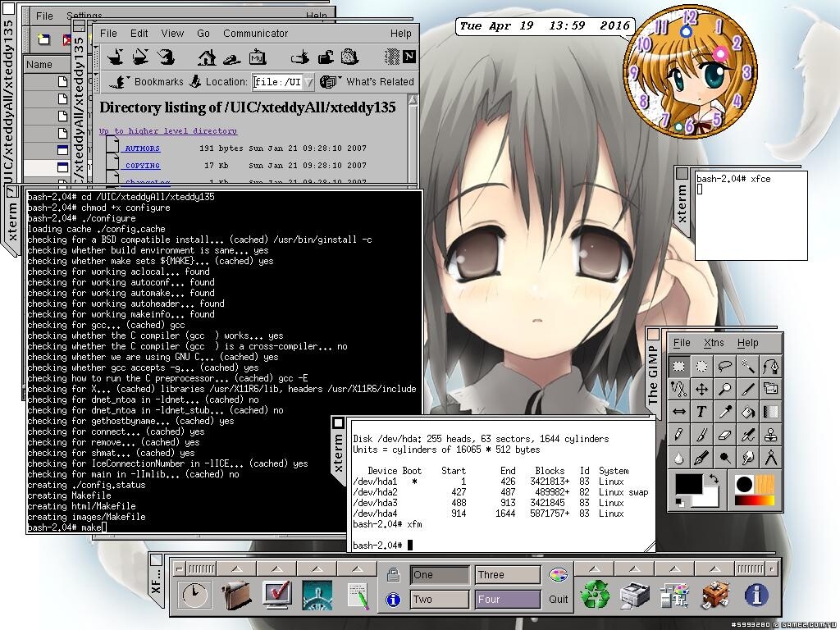Click the Netscape Print icon
Image resolution: width=840 pixels, height=630 pixels.
pyautogui.click(x=301, y=57)
